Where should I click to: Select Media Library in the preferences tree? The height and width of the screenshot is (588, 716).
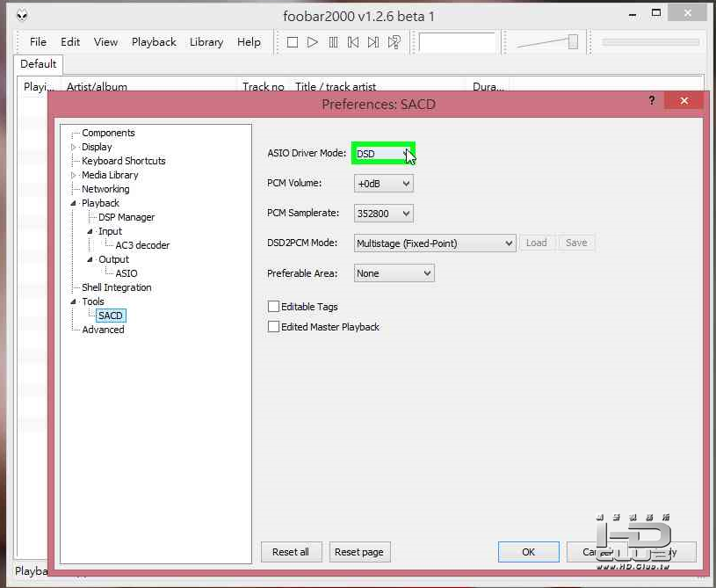(110, 175)
